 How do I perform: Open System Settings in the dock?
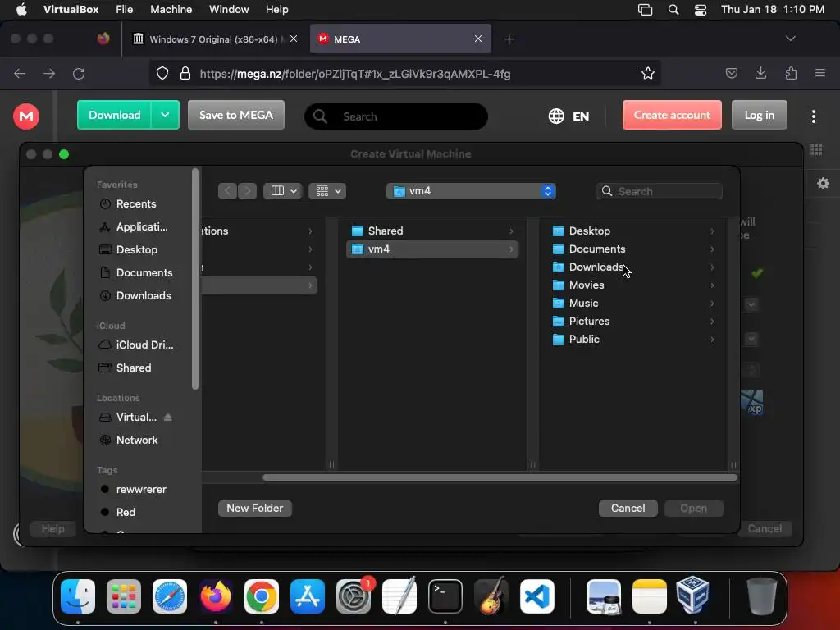point(354,596)
